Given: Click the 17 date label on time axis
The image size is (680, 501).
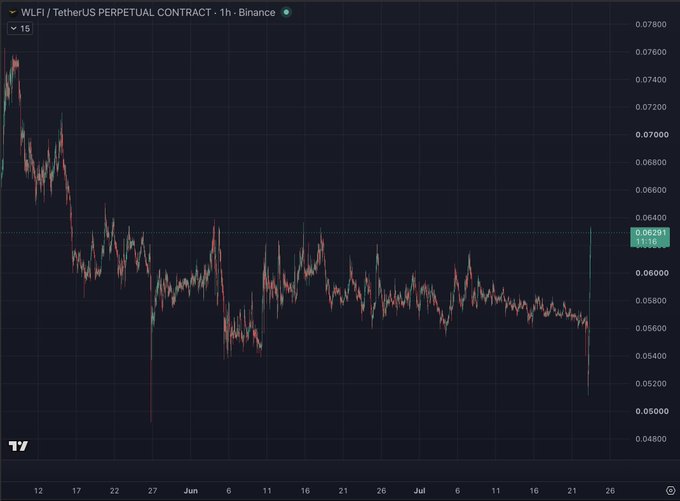Looking at the screenshot, I should coord(76,491).
